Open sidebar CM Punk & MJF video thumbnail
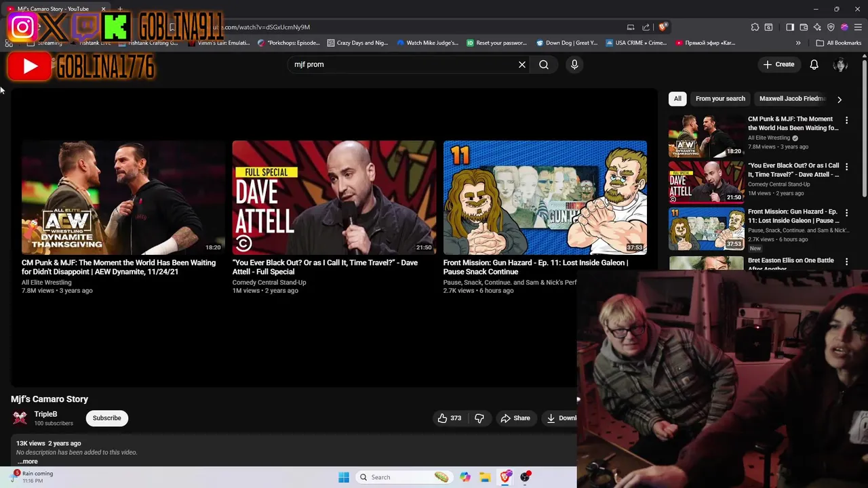Screen dimensions: 868x488 706,136
